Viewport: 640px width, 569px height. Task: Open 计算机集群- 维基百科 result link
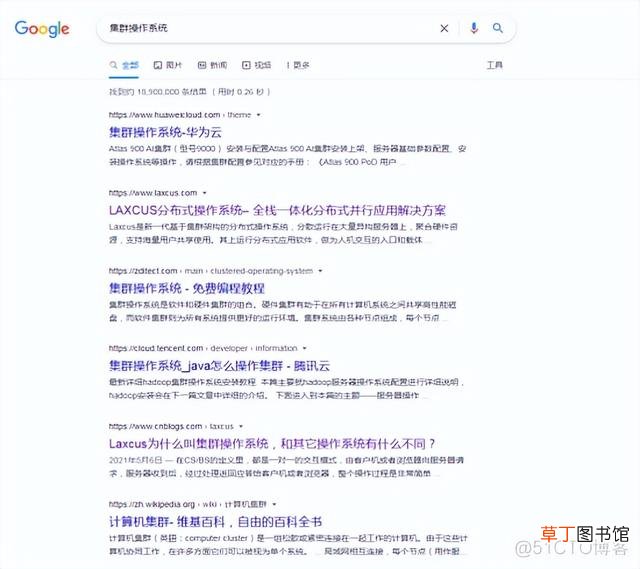pyautogui.click(x=216, y=522)
